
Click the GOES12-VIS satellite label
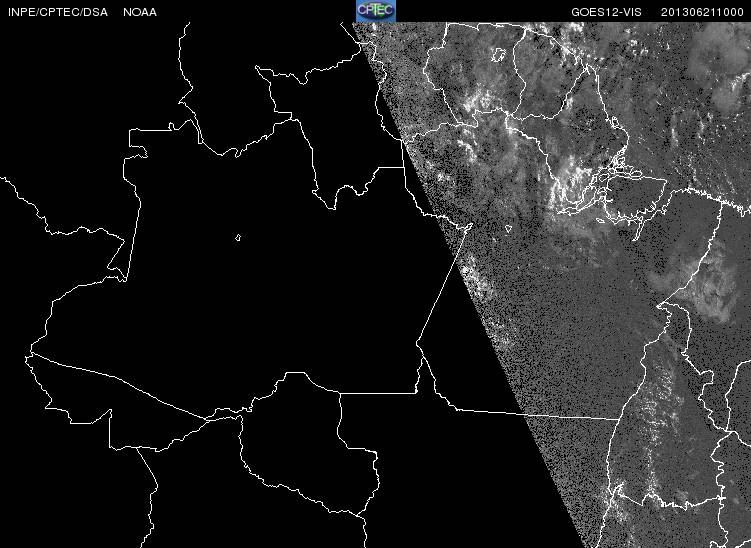(606, 12)
